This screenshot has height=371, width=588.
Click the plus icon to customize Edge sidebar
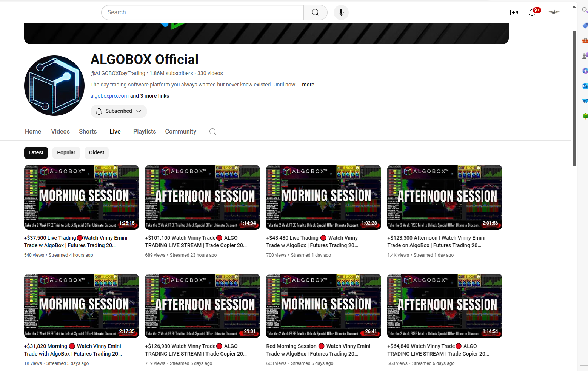(585, 140)
